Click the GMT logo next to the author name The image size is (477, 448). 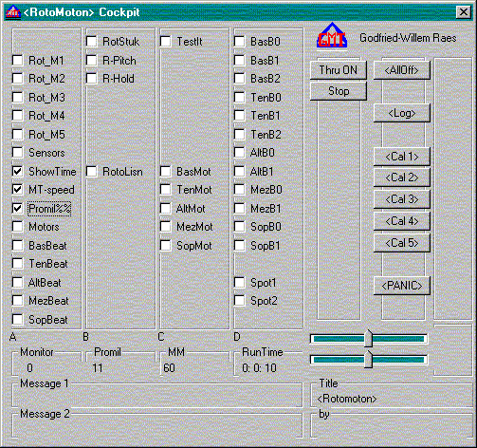pos(332,35)
